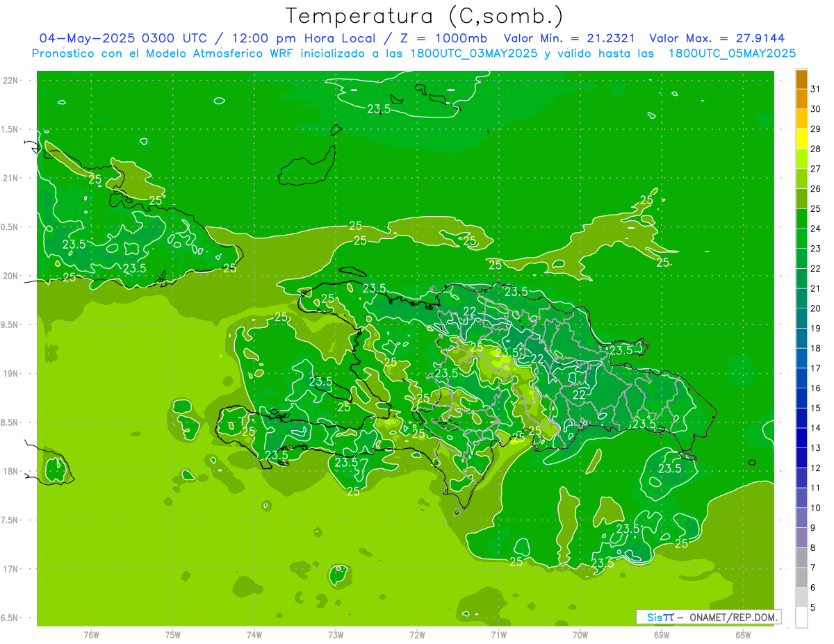
Task: Select the "Valor Min. = 21.2321" value
Action: click(x=569, y=38)
